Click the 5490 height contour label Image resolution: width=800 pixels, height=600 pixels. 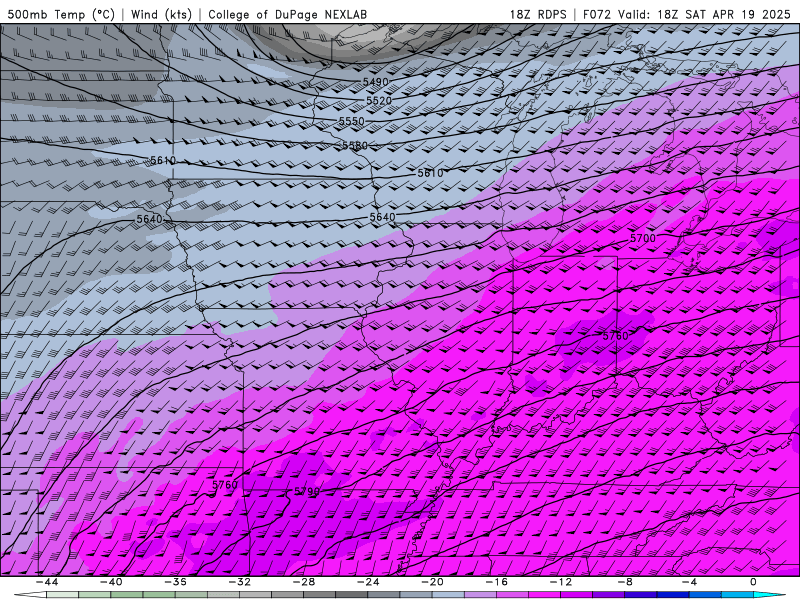tap(376, 82)
